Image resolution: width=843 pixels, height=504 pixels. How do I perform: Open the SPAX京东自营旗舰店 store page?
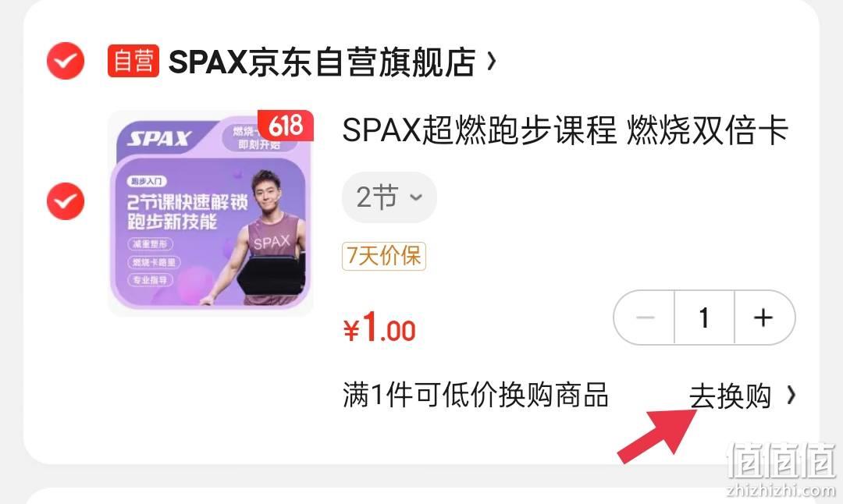(322, 62)
